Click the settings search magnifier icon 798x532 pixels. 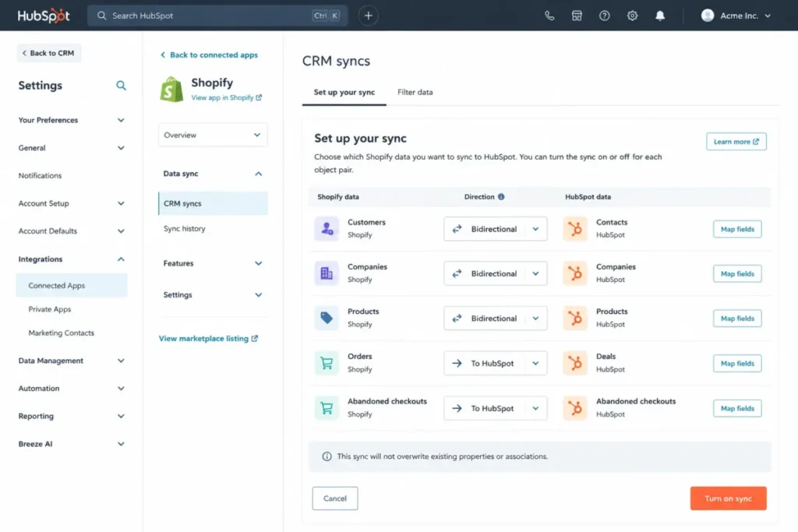(121, 86)
